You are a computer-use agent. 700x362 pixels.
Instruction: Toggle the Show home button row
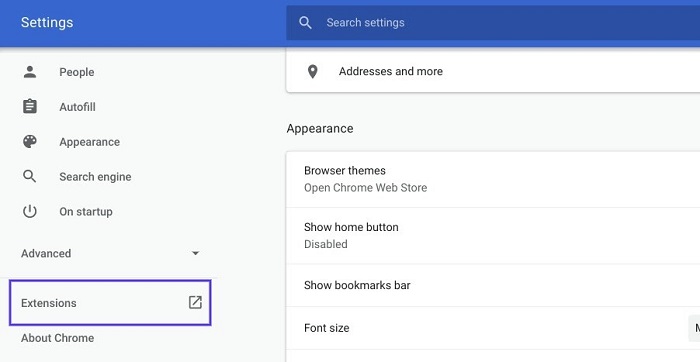click(493, 236)
